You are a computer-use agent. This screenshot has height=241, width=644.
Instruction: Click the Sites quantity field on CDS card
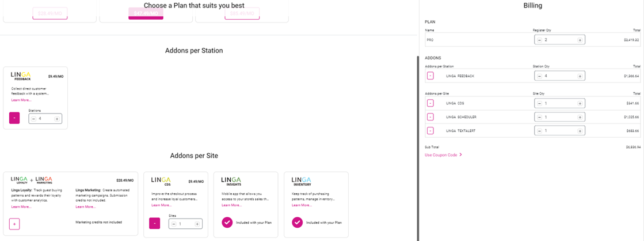click(x=184, y=224)
